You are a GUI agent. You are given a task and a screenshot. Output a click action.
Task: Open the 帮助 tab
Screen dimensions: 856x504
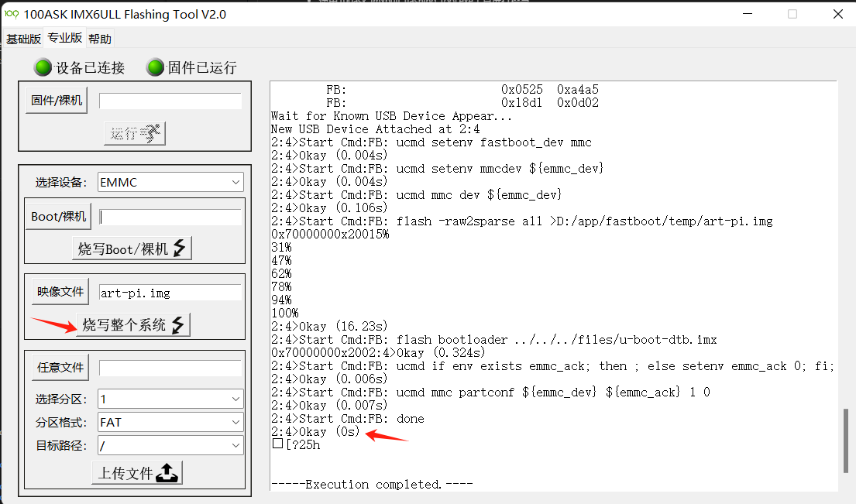pos(99,39)
